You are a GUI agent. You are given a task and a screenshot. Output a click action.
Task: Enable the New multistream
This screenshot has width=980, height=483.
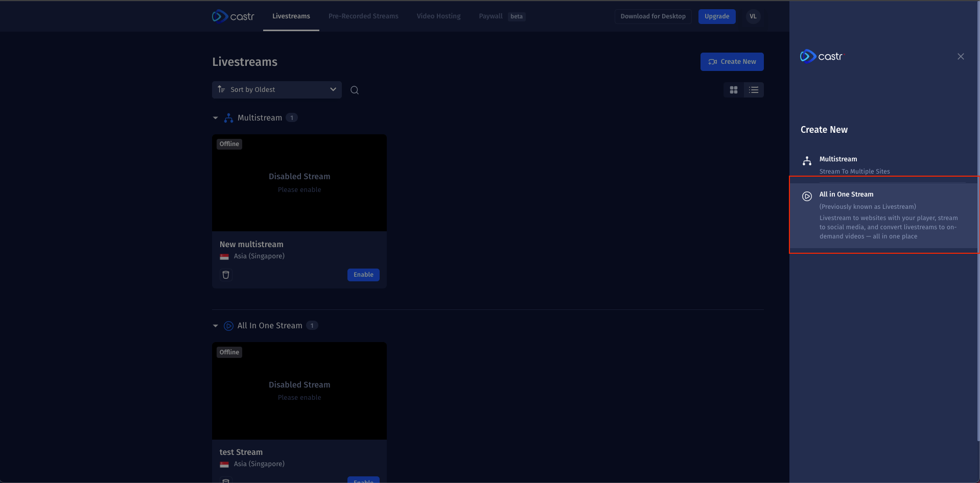pyautogui.click(x=363, y=275)
